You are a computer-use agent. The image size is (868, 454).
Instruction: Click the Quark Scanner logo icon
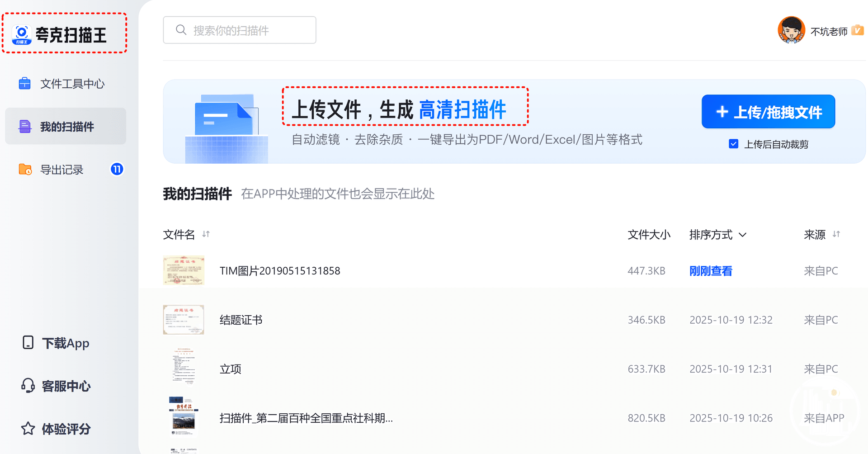(x=22, y=35)
